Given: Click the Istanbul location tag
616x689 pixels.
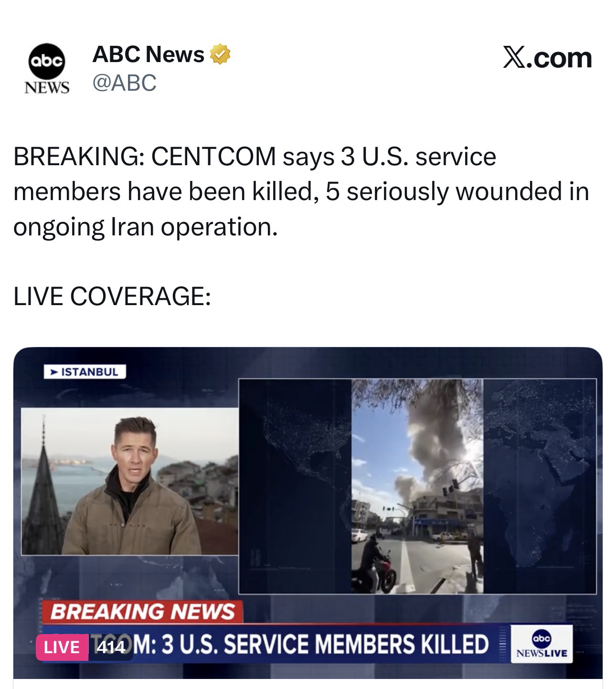Looking at the screenshot, I should click(x=85, y=372).
